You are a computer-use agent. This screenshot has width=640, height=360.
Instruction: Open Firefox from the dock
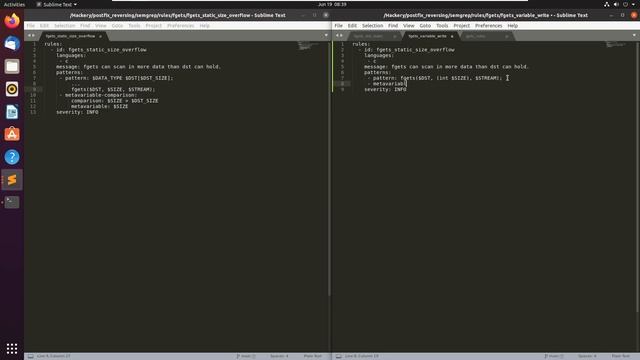(x=12, y=21)
